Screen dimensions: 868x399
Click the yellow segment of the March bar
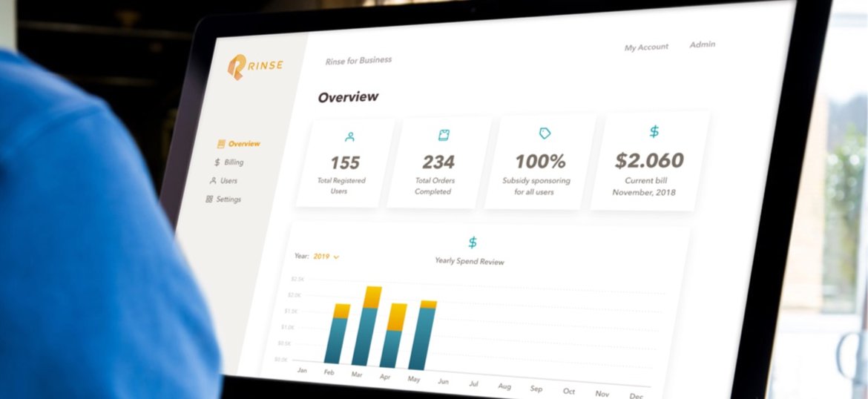pyautogui.click(x=372, y=297)
